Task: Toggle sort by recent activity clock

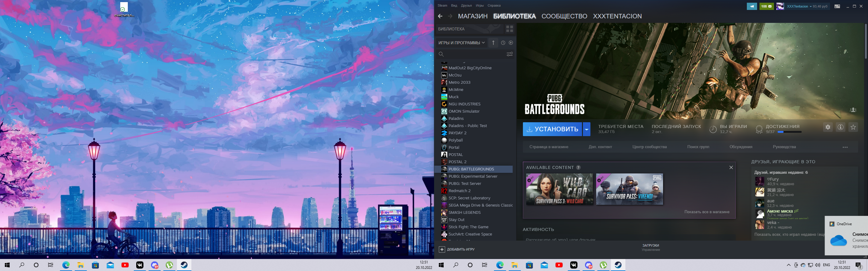Action: click(503, 43)
